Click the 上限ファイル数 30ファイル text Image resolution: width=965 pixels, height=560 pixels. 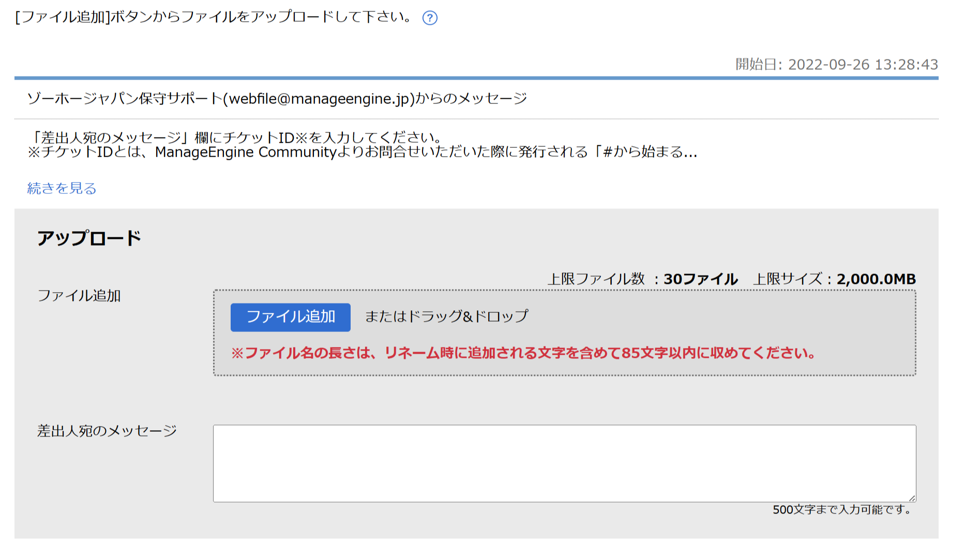[x=642, y=279]
